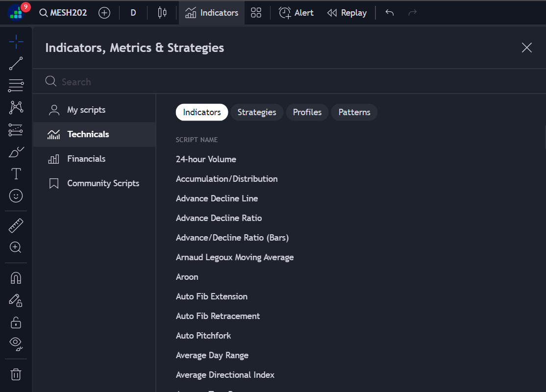The height and width of the screenshot is (392, 546).
Task: Toggle stay in drawing mode
Action: 16,300
